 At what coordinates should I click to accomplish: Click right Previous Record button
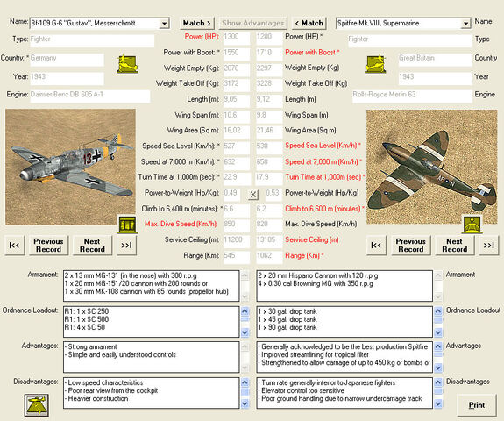click(x=410, y=246)
